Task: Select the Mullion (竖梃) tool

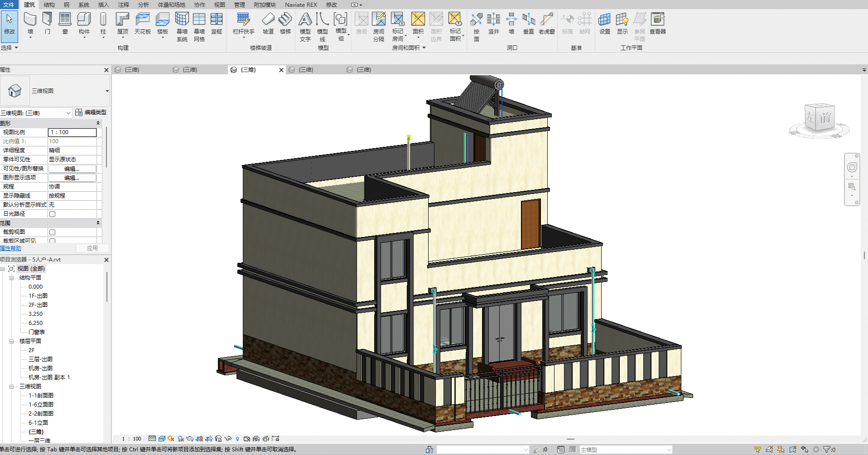Action: coord(217,24)
